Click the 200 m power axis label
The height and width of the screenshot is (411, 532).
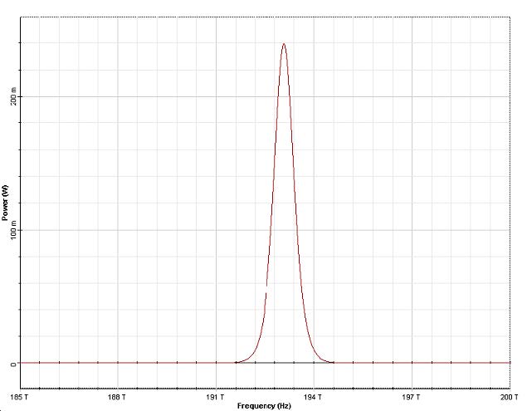(x=13, y=96)
